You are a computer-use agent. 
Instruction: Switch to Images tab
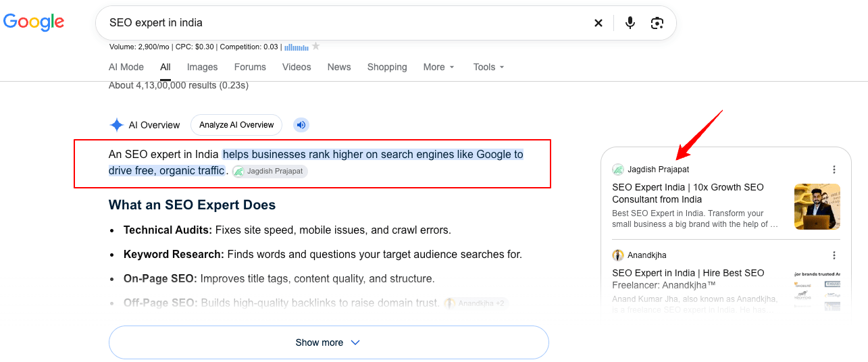[x=203, y=67]
